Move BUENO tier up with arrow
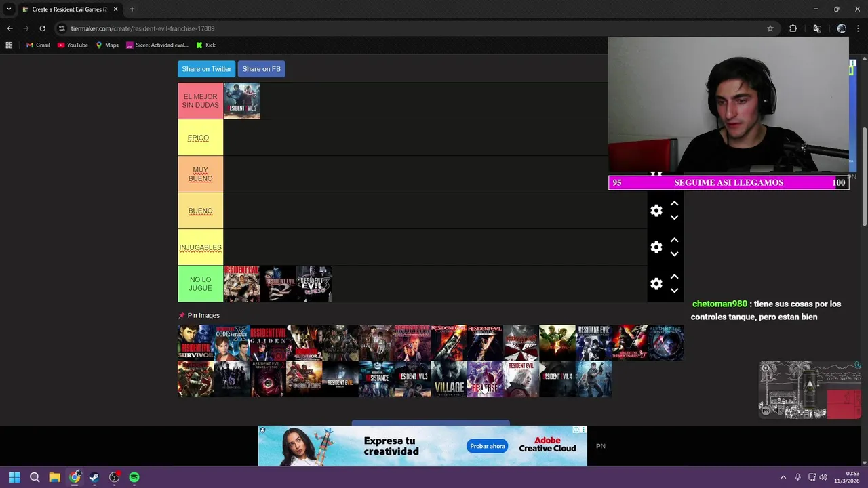Viewport: 868px width, 488px height. pyautogui.click(x=674, y=203)
